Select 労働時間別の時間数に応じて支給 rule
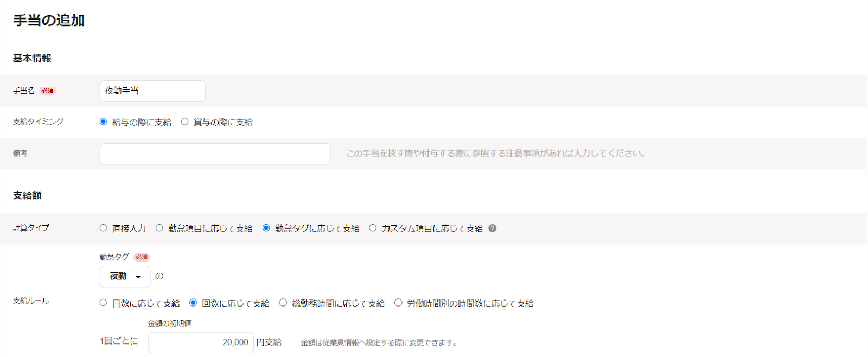868x357 pixels. click(x=398, y=303)
